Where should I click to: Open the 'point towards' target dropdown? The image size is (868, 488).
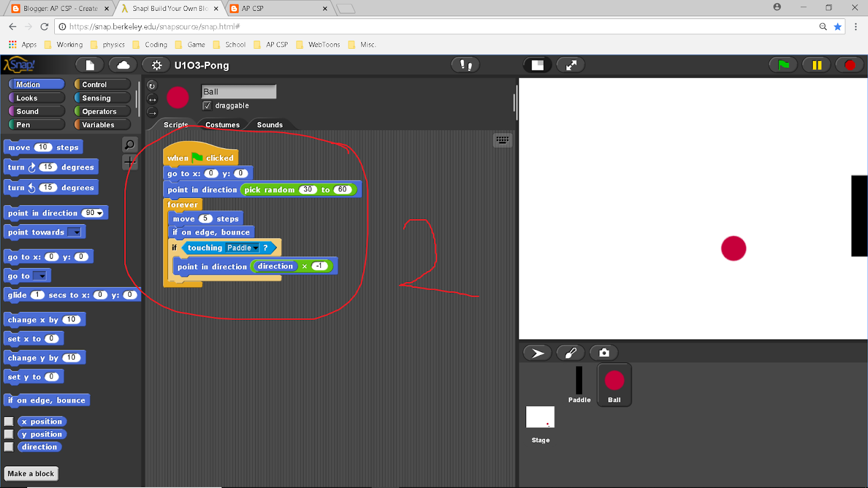click(x=76, y=232)
